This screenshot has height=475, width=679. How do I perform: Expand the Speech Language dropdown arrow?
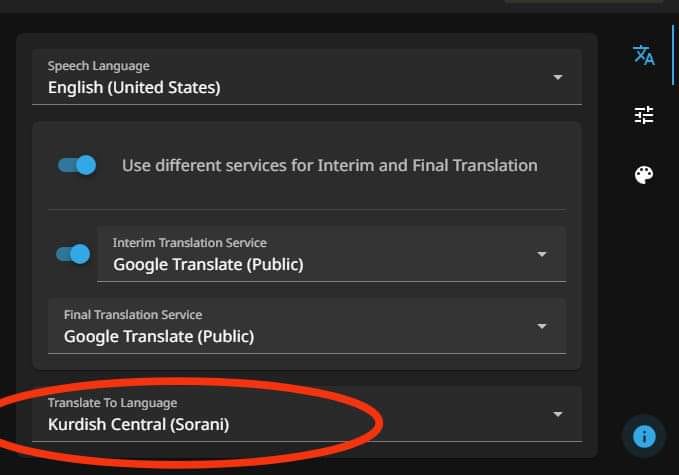click(x=558, y=77)
